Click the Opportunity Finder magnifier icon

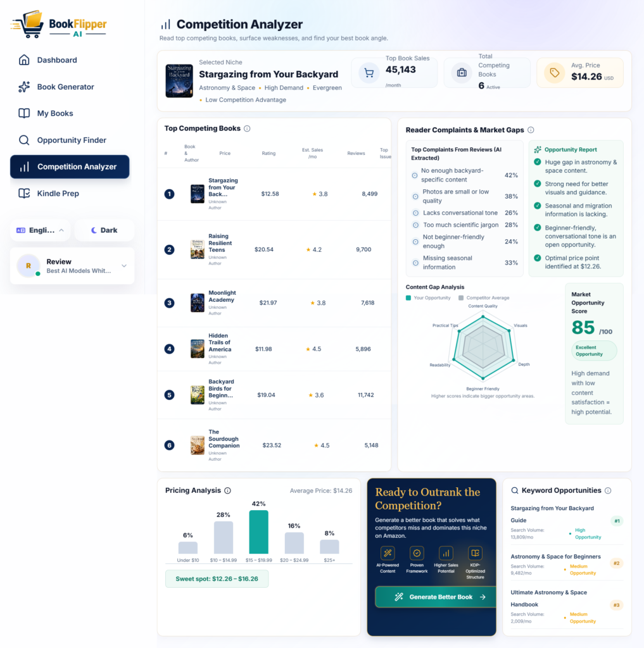[24, 140]
